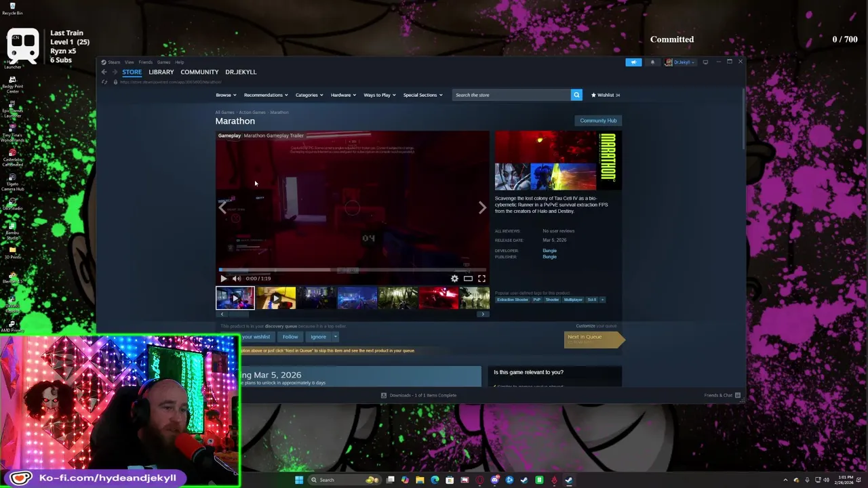Expand Categories store menu

pyautogui.click(x=309, y=95)
